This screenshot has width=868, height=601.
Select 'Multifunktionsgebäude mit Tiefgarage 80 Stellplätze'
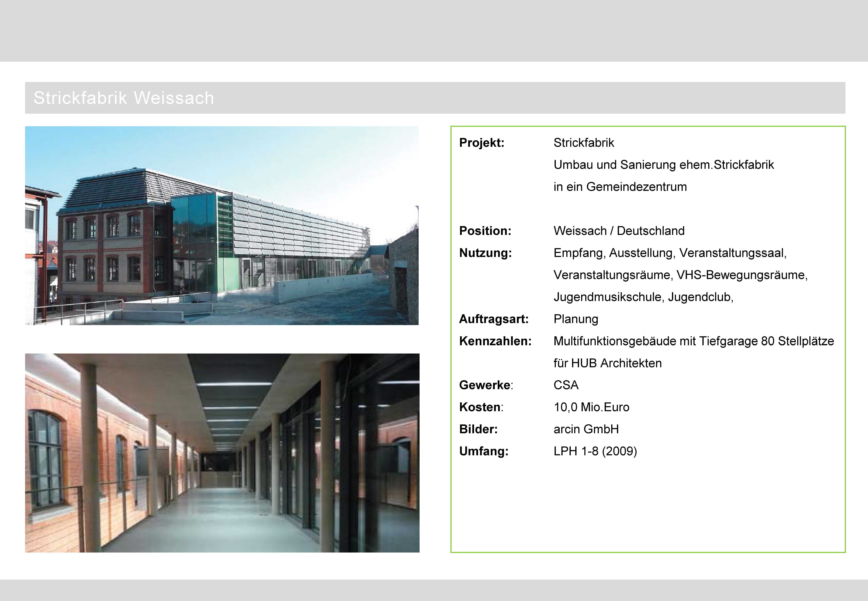point(694,341)
